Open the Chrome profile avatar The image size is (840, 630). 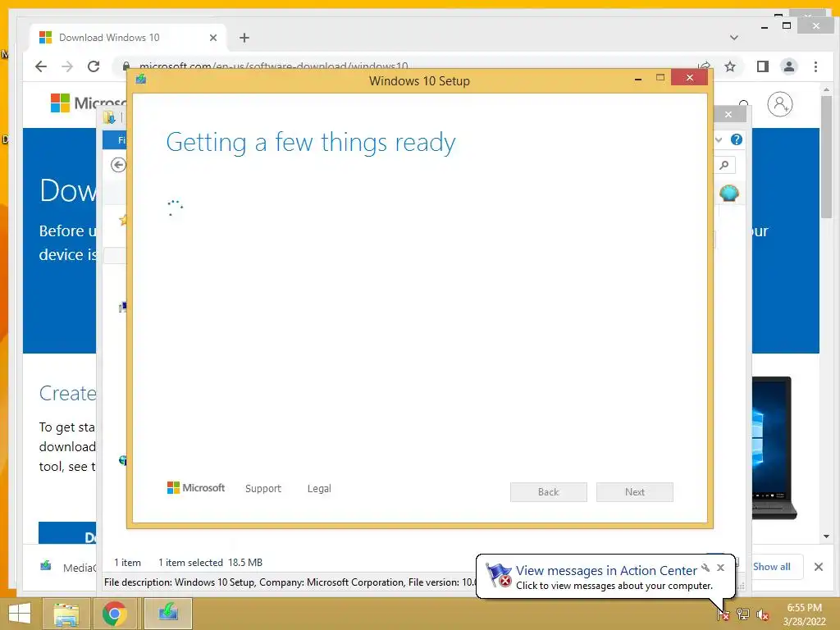pyautogui.click(x=788, y=66)
